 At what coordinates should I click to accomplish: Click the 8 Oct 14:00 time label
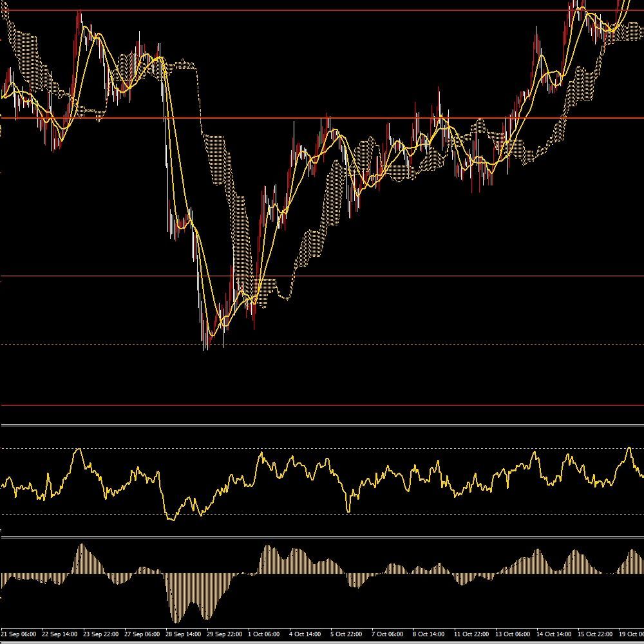coord(428,634)
